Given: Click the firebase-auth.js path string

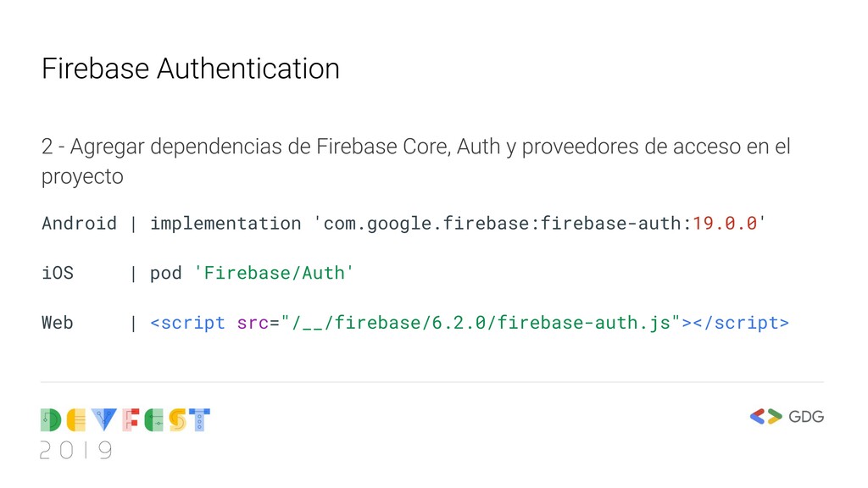Looking at the screenshot, I should [x=481, y=323].
